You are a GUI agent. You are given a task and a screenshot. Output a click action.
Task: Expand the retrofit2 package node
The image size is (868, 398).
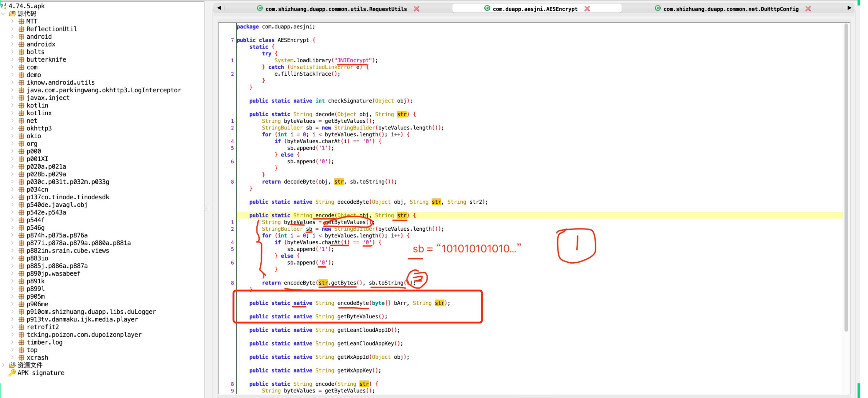click(x=13, y=327)
